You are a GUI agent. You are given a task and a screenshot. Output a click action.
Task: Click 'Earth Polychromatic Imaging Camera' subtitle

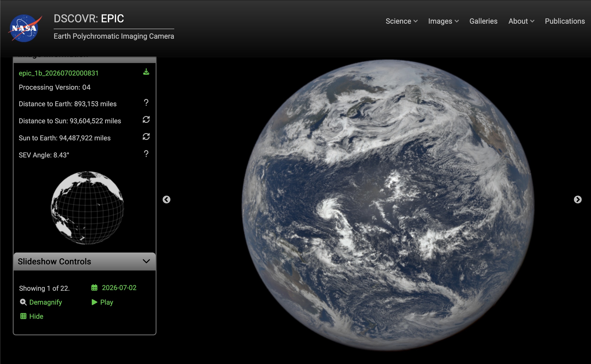tap(114, 36)
